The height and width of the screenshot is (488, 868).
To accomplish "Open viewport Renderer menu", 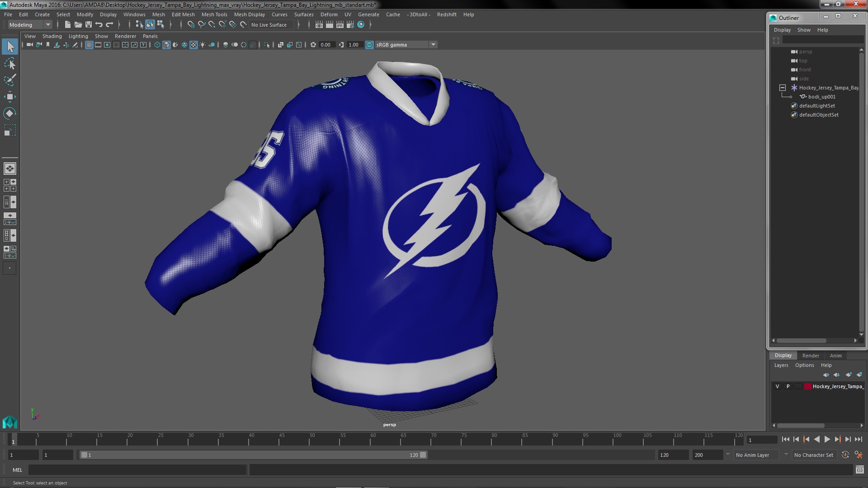I will click(x=125, y=36).
